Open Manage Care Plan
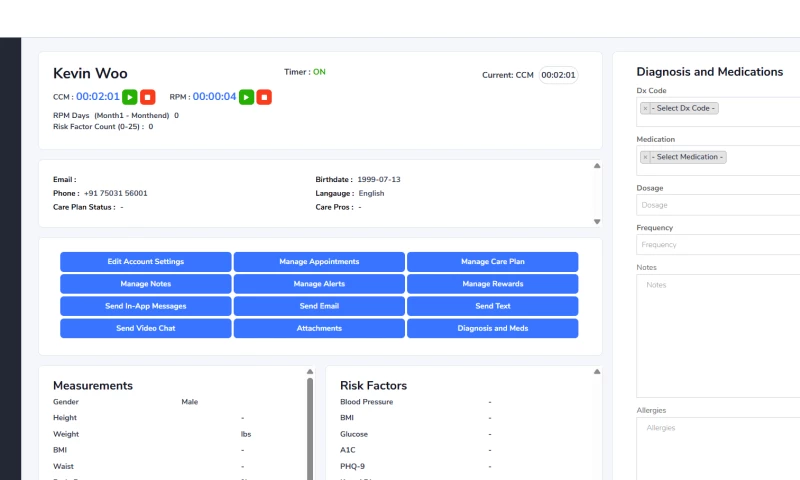Image resolution: width=800 pixels, height=480 pixels. 493,262
